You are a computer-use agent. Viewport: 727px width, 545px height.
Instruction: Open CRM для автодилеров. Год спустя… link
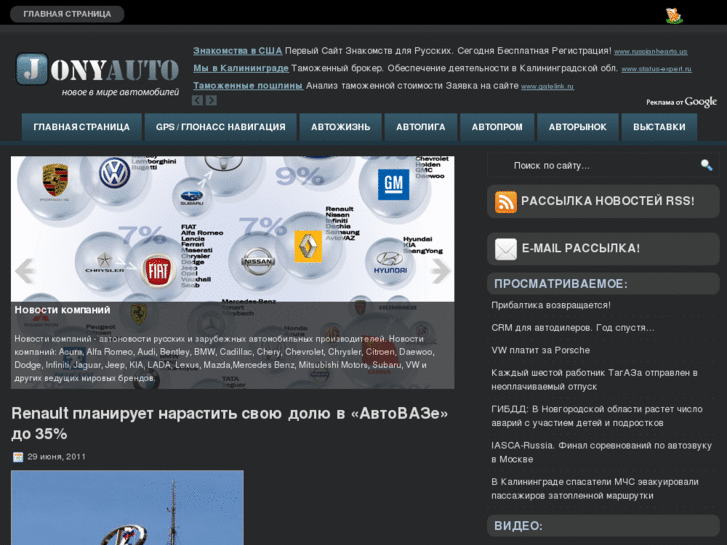point(573,328)
